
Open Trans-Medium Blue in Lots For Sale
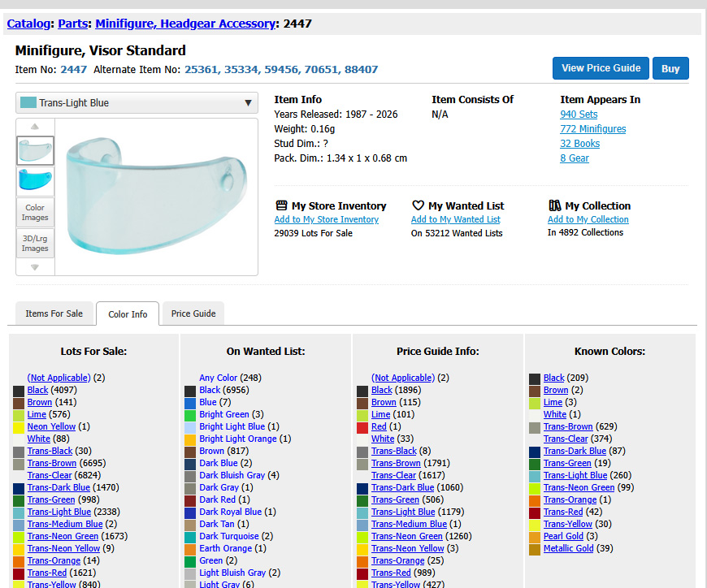point(65,524)
